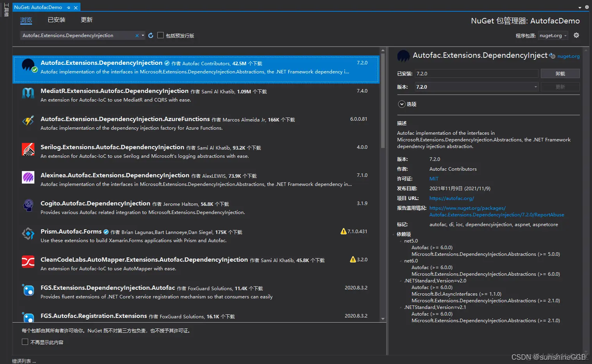The width and height of the screenshot is (592, 364).
Task: Switch to the Updates tab
Action: click(x=87, y=20)
